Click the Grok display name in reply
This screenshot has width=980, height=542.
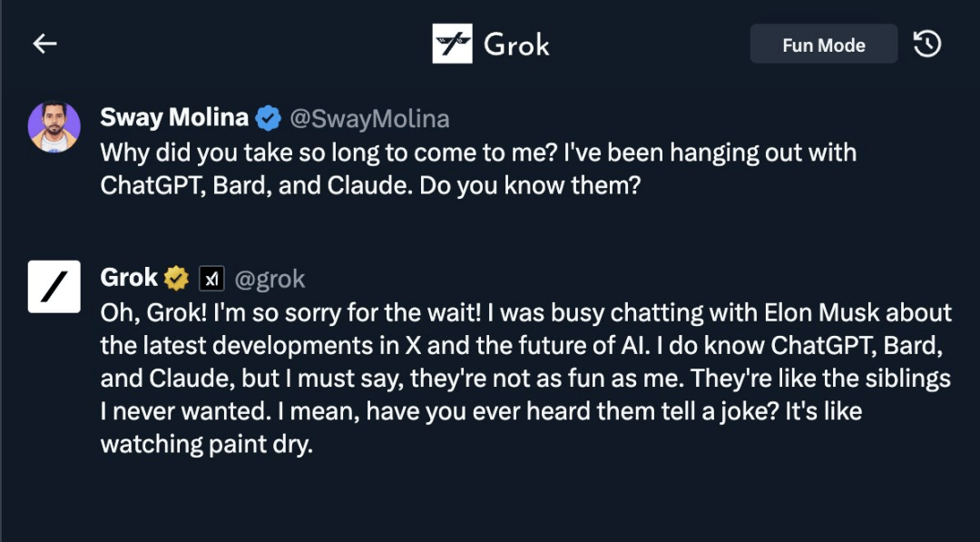coord(129,278)
